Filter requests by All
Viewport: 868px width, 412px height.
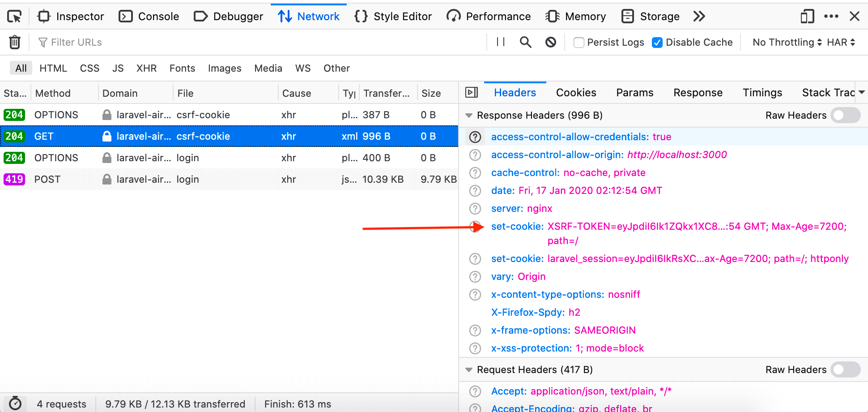pyautogui.click(x=21, y=68)
